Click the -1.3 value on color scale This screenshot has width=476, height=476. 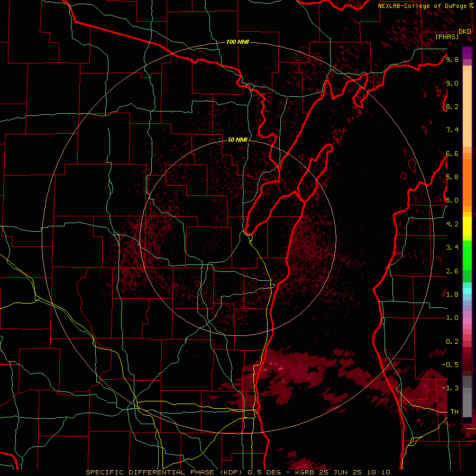point(451,388)
